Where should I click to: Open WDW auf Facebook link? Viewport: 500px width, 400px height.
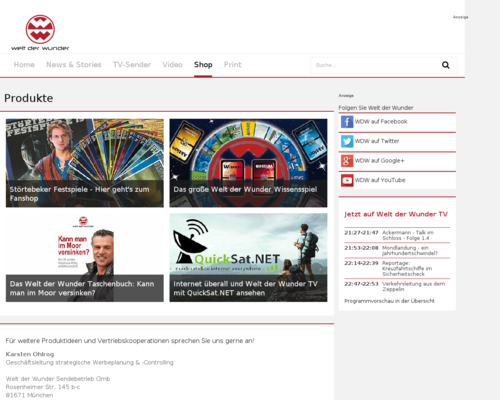click(x=381, y=122)
